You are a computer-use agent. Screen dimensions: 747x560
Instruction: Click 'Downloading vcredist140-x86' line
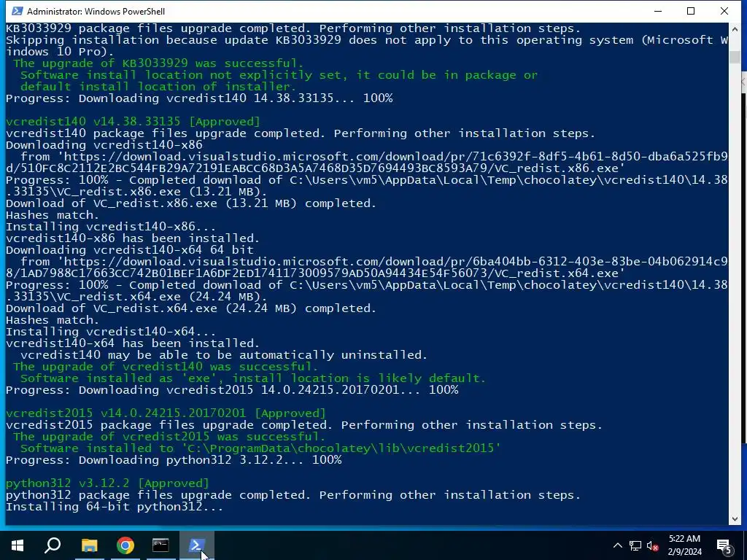click(x=104, y=145)
